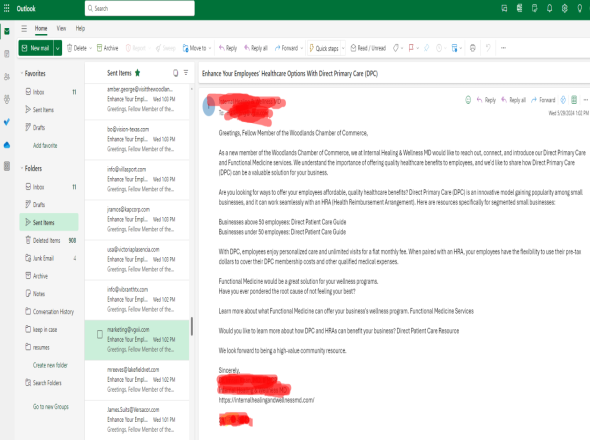Click the Search input field

pyautogui.click(x=140, y=8)
